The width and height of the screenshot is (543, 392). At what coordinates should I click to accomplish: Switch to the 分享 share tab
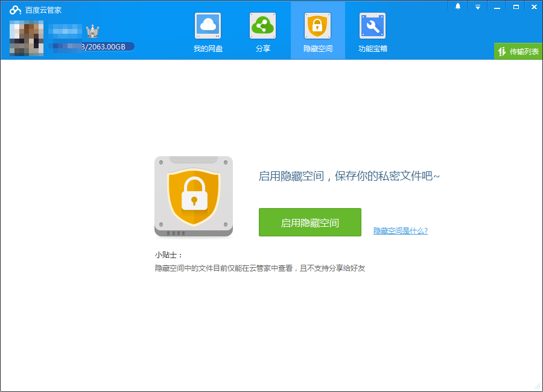click(263, 33)
